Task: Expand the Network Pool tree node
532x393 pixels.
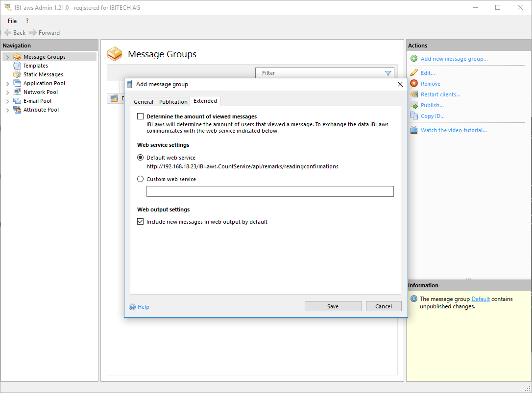Action: coord(7,92)
